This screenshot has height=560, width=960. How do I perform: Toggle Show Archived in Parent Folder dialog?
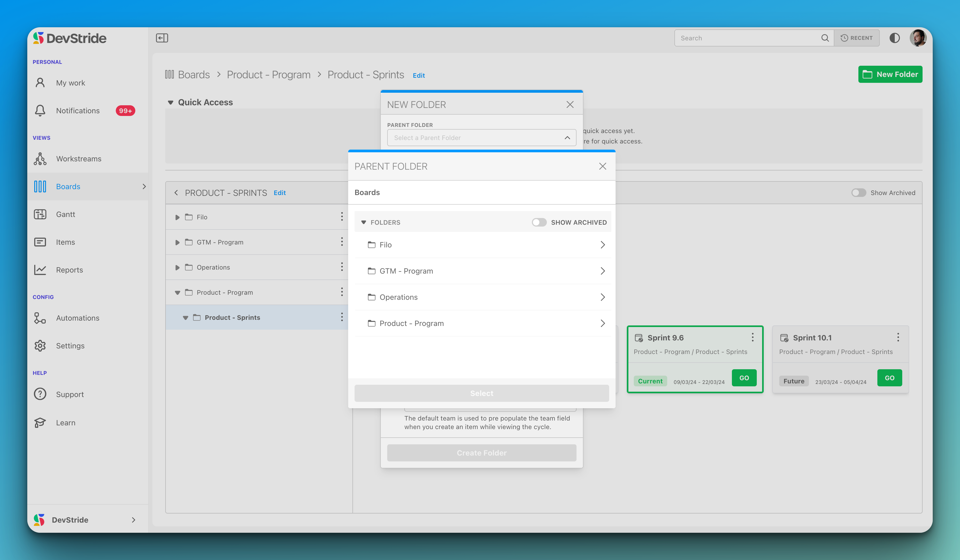coord(539,222)
